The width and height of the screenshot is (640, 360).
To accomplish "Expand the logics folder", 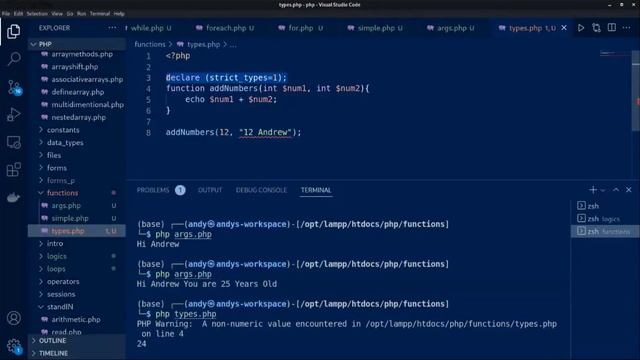I will click(x=77, y=256).
